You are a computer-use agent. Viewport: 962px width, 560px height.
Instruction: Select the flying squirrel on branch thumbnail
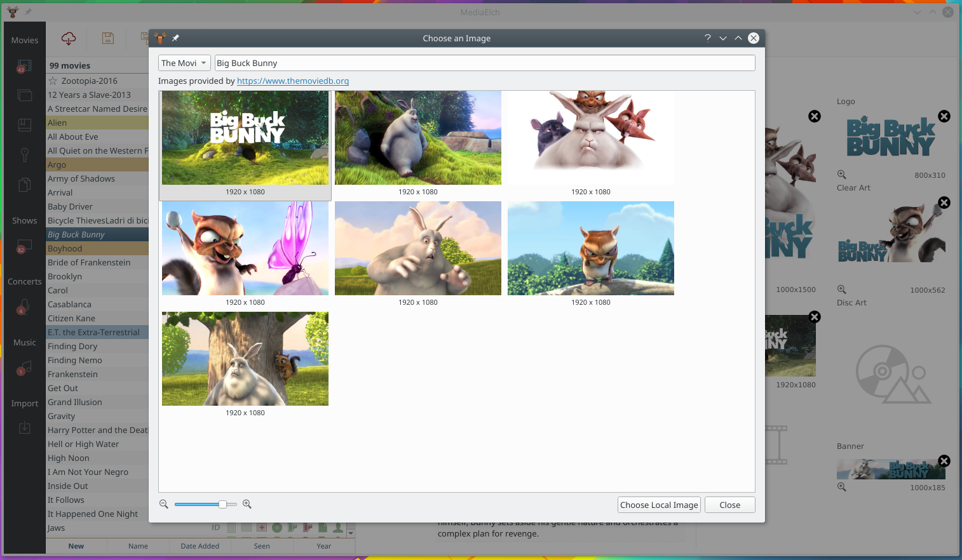[591, 248]
